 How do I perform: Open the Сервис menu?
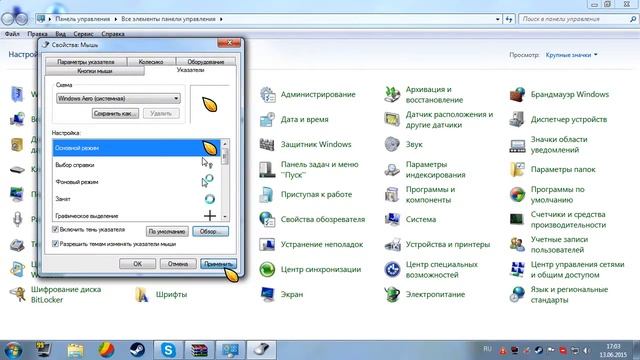(x=83, y=34)
